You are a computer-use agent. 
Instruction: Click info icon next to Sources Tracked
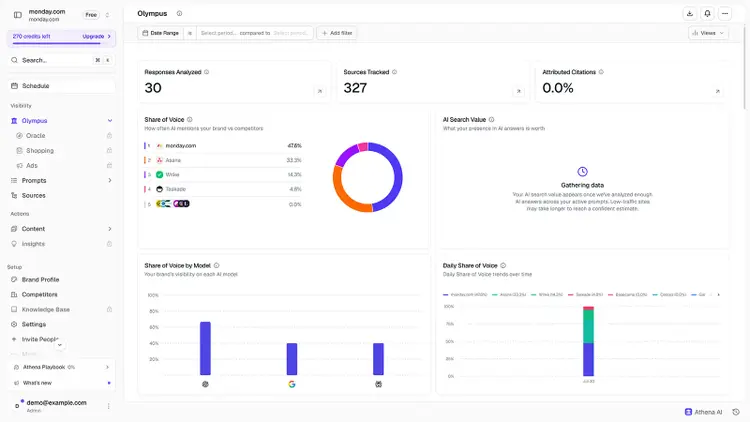click(x=395, y=72)
